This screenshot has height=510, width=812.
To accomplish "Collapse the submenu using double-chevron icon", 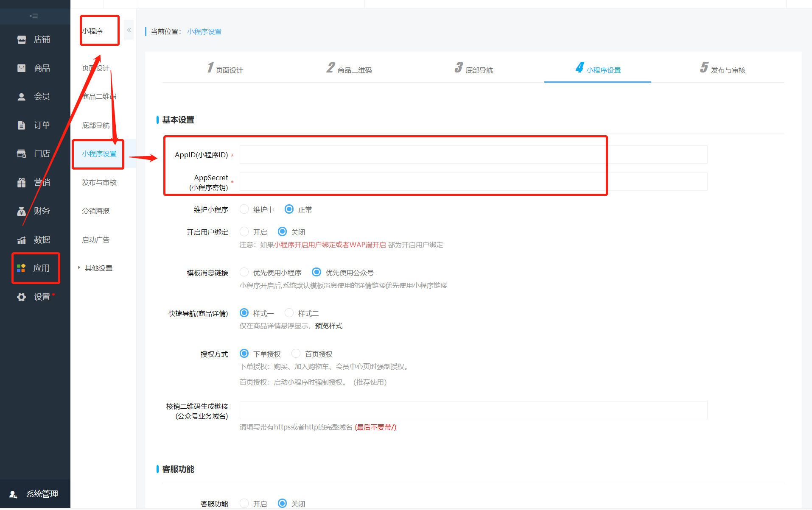I will point(129,30).
